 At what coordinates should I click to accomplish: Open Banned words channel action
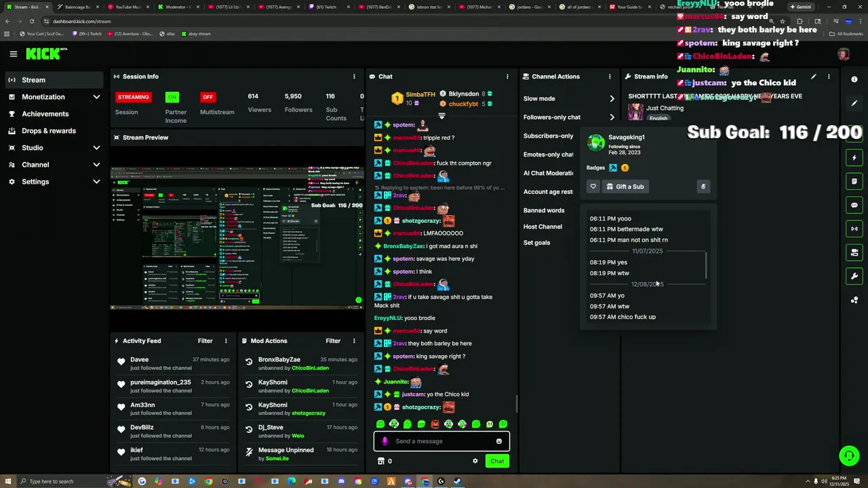[x=544, y=211]
